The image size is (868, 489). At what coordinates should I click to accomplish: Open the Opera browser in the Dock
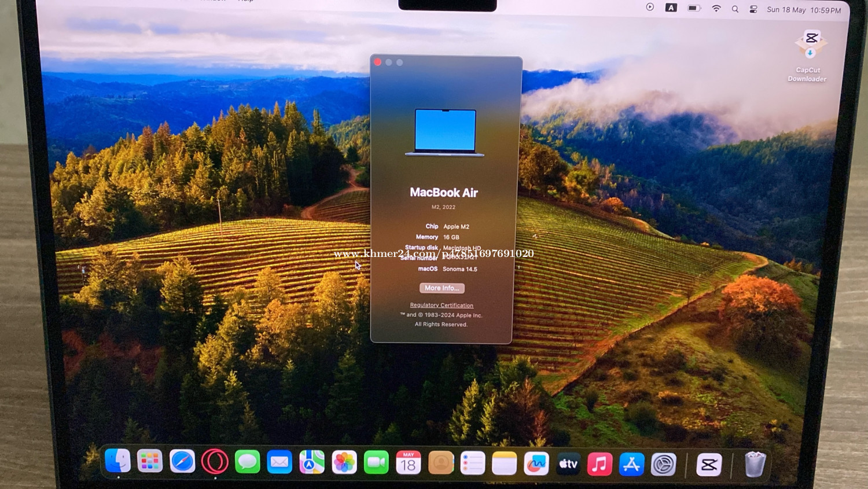pos(215,462)
